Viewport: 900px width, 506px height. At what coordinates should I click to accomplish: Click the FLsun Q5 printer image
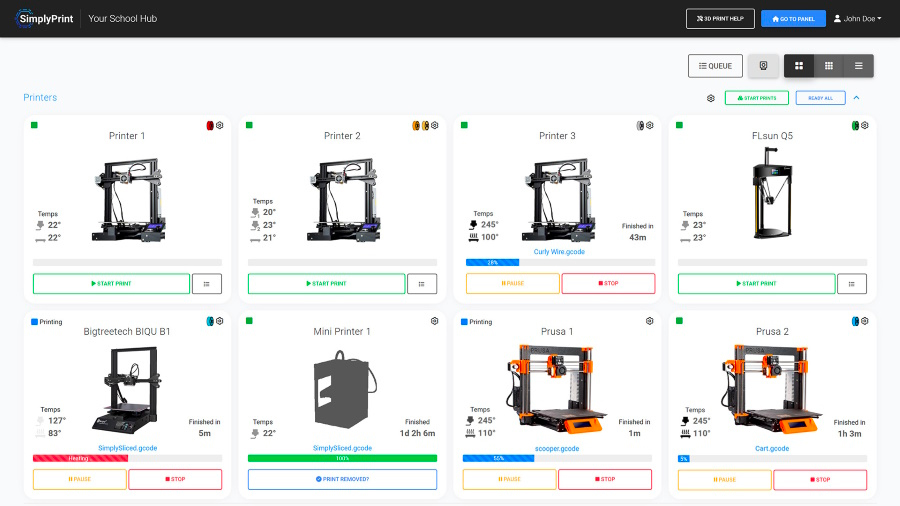pyautogui.click(x=772, y=193)
